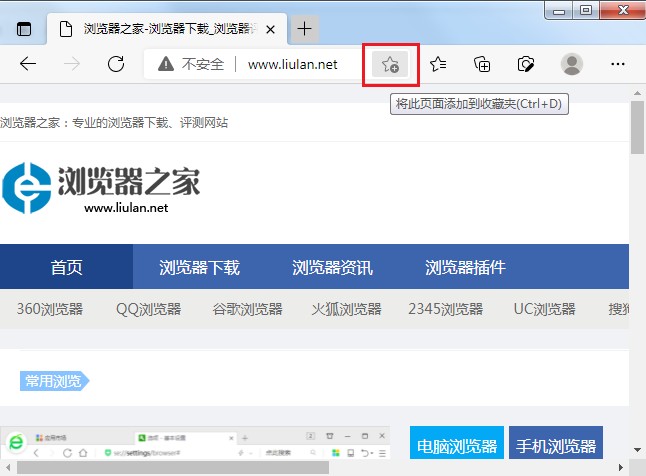
Task: Click the scroll-down arrow of vertical scrollbar
Action: coord(637,449)
